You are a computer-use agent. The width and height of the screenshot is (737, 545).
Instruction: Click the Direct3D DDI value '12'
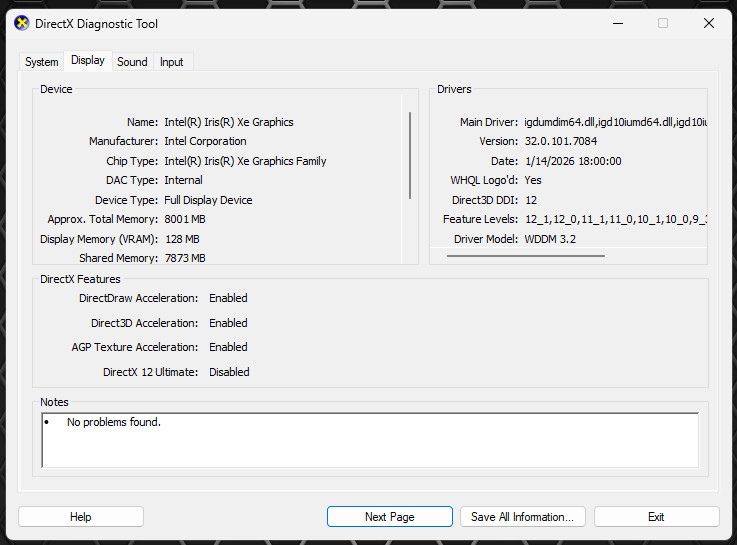[x=531, y=200]
